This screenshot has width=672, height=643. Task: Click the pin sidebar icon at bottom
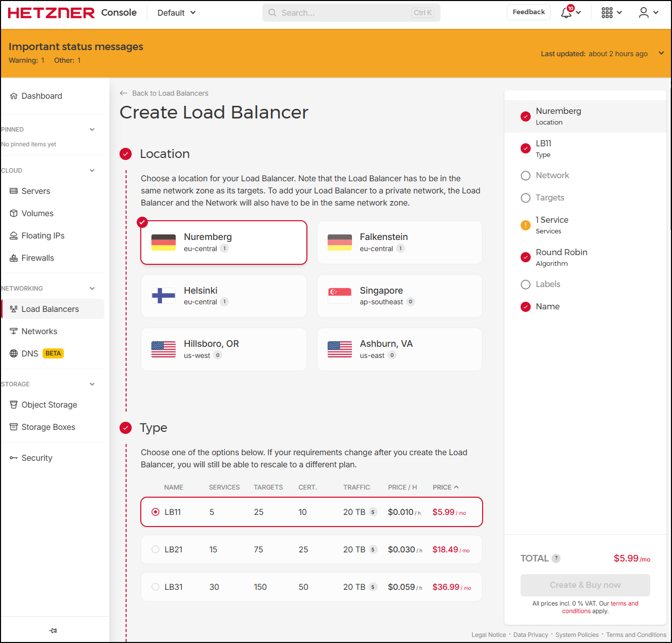pyautogui.click(x=53, y=630)
